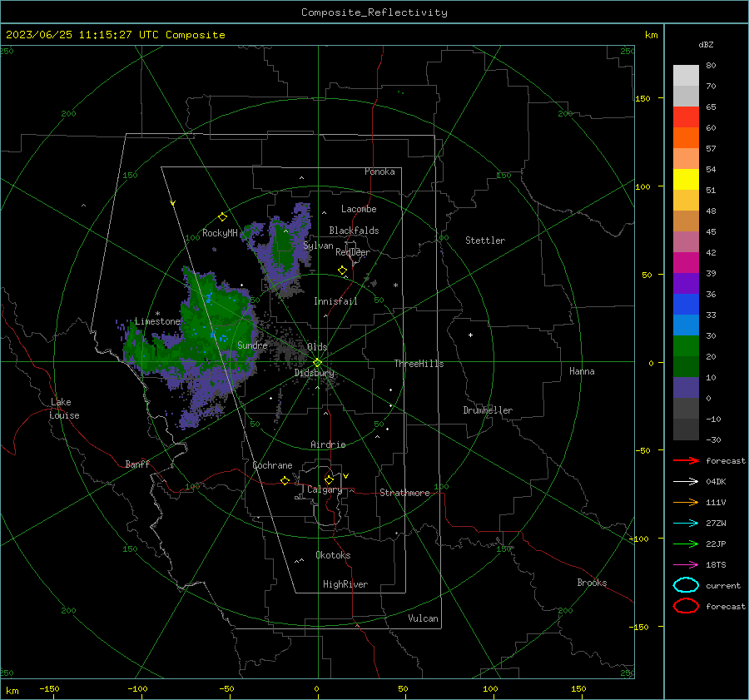Click the dBZ legend heading
749x700 pixels.
706,44
